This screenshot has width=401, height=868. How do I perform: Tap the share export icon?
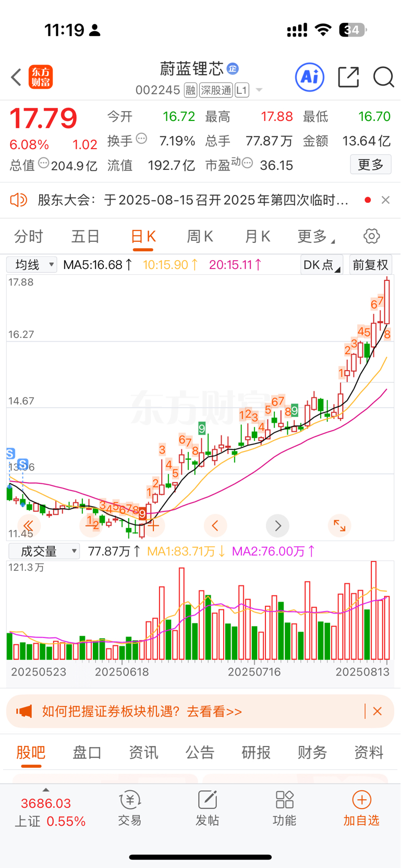(348, 77)
